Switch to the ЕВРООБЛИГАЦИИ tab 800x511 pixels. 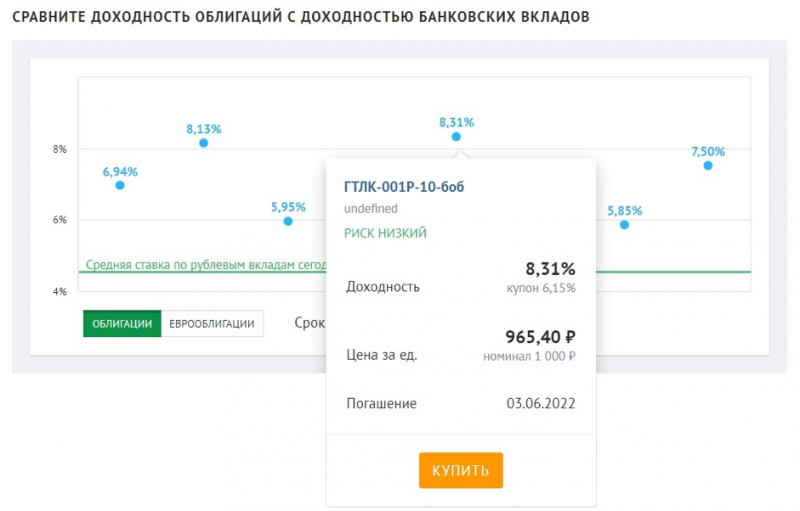[x=212, y=324]
